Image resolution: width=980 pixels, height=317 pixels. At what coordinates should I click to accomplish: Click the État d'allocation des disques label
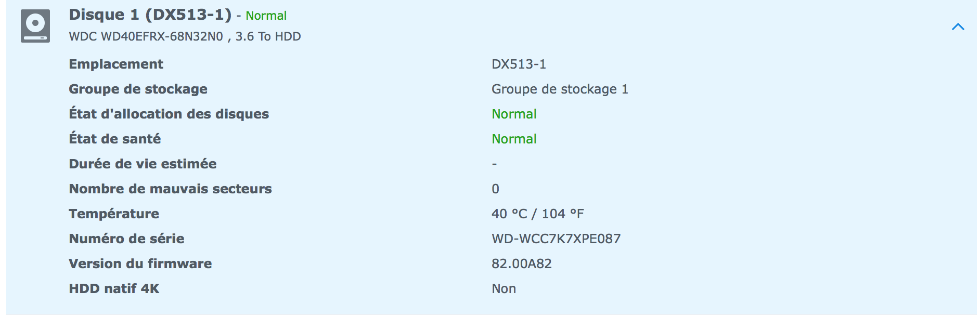[169, 114]
